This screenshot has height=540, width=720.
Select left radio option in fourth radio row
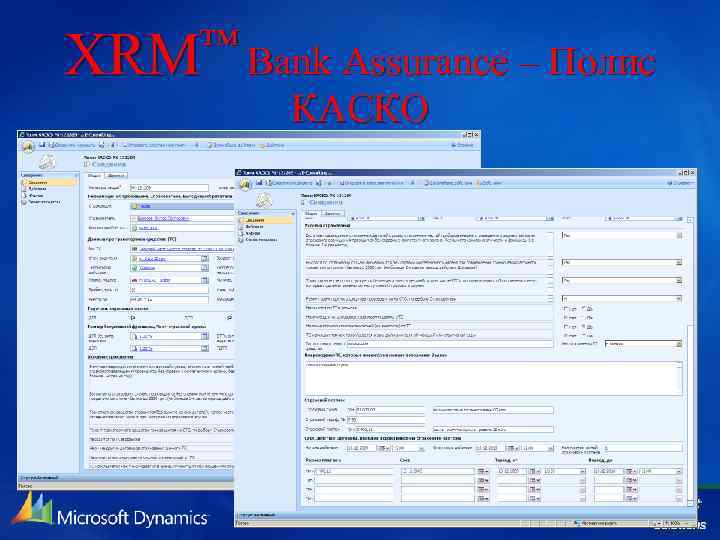click(x=566, y=335)
